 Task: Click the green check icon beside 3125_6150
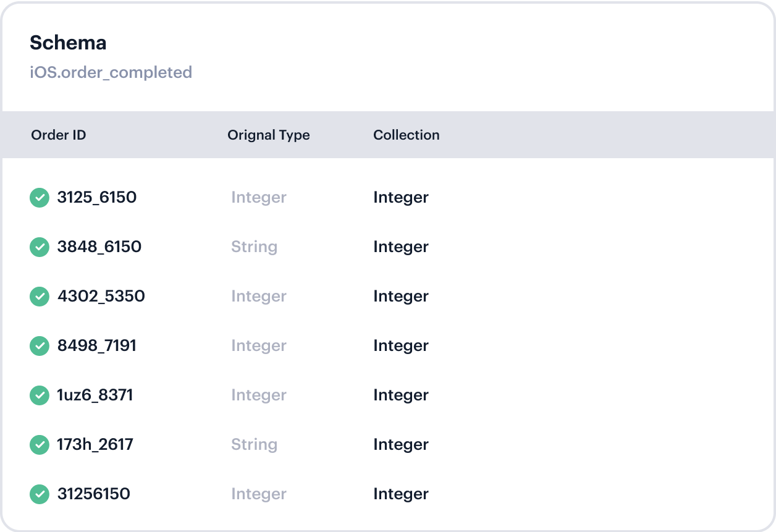pos(40,198)
